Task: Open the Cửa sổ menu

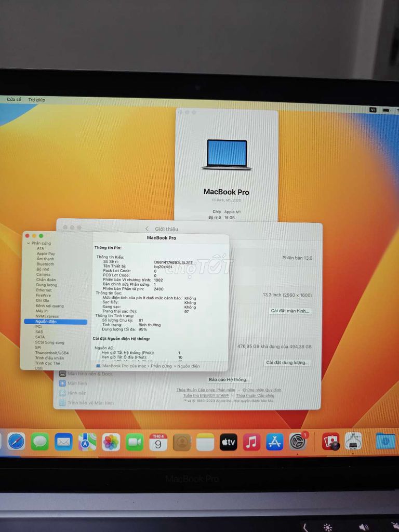Action: point(14,99)
